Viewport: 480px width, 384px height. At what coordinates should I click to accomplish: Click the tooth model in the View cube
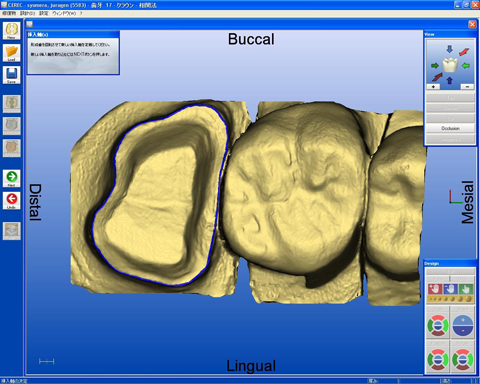tap(450, 65)
